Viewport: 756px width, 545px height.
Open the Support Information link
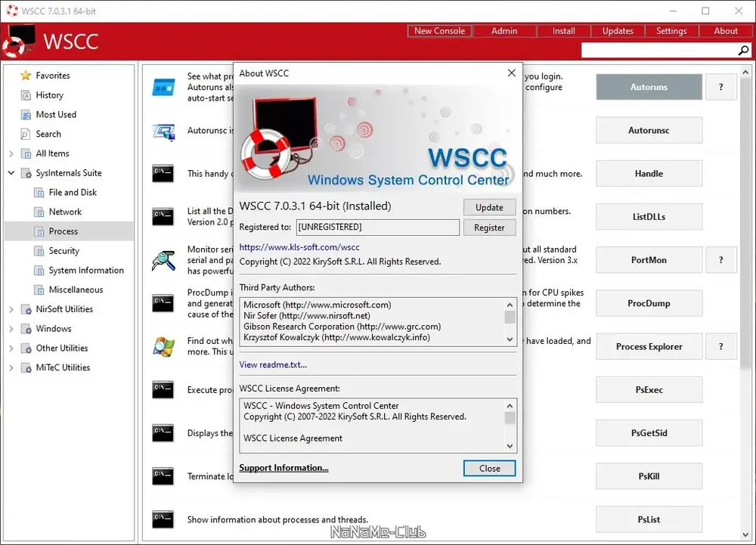(x=283, y=468)
